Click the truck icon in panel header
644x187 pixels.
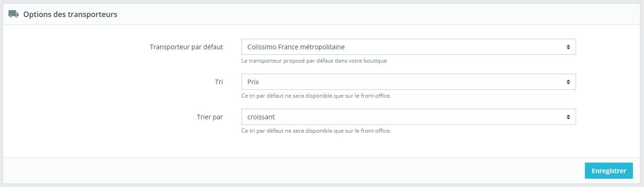[x=13, y=14]
